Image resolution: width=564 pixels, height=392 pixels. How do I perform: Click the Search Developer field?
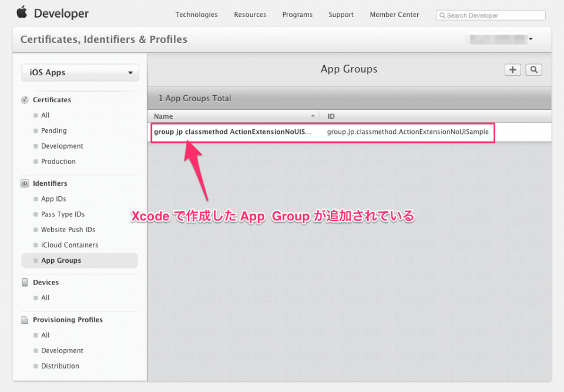tap(491, 15)
